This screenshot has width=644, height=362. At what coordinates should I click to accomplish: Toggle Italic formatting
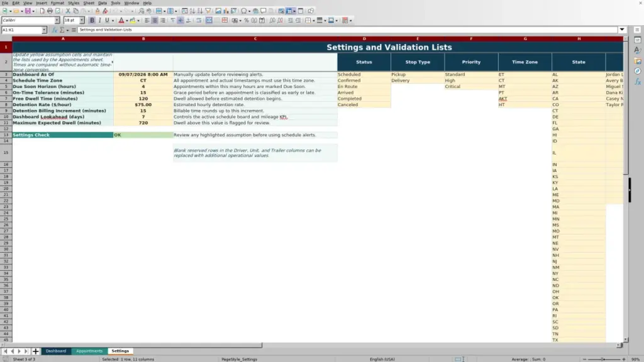click(x=99, y=20)
